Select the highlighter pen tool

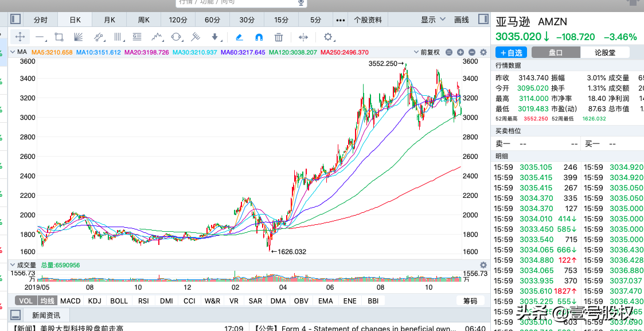(x=239, y=37)
